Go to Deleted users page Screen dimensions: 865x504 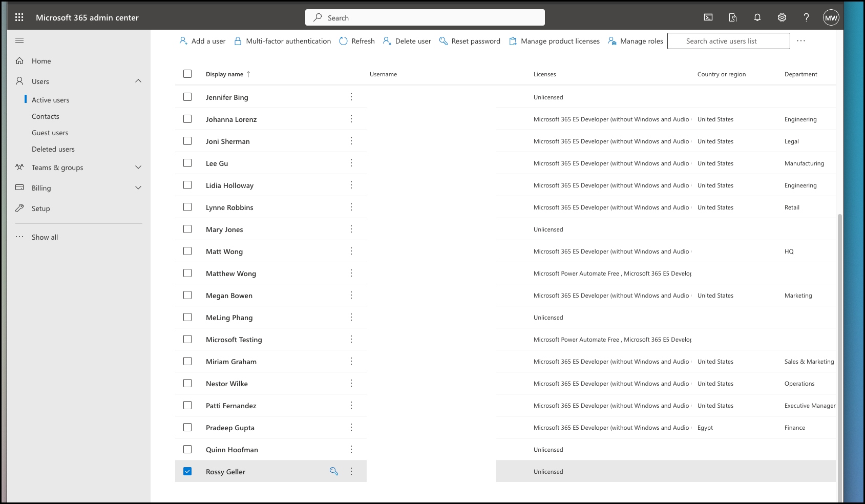(53, 149)
